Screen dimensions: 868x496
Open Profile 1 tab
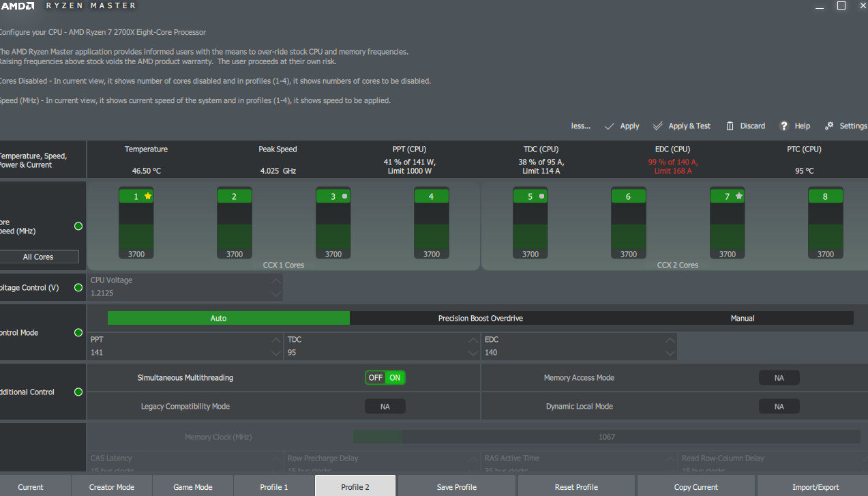[x=274, y=487]
